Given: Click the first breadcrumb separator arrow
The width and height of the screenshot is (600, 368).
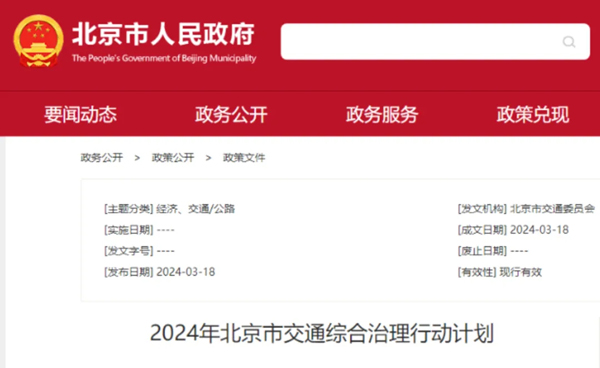Looking at the screenshot, I should tap(137, 158).
